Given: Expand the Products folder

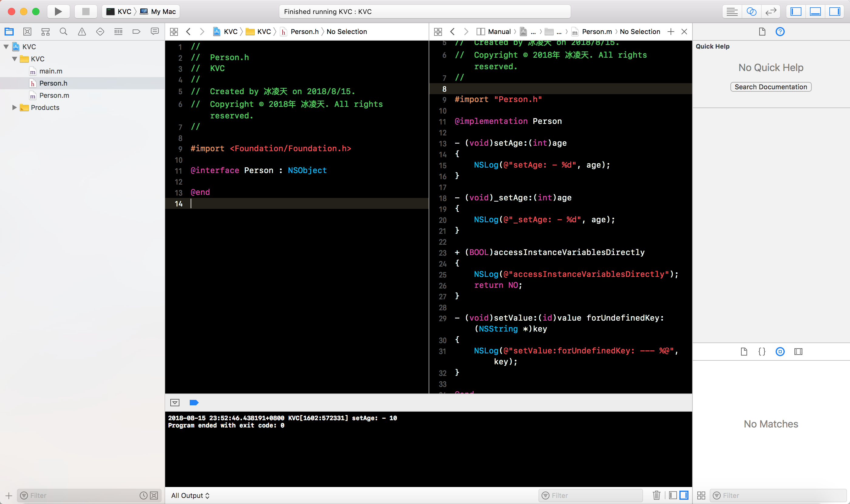Looking at the screenshot, I should point(14,107).
